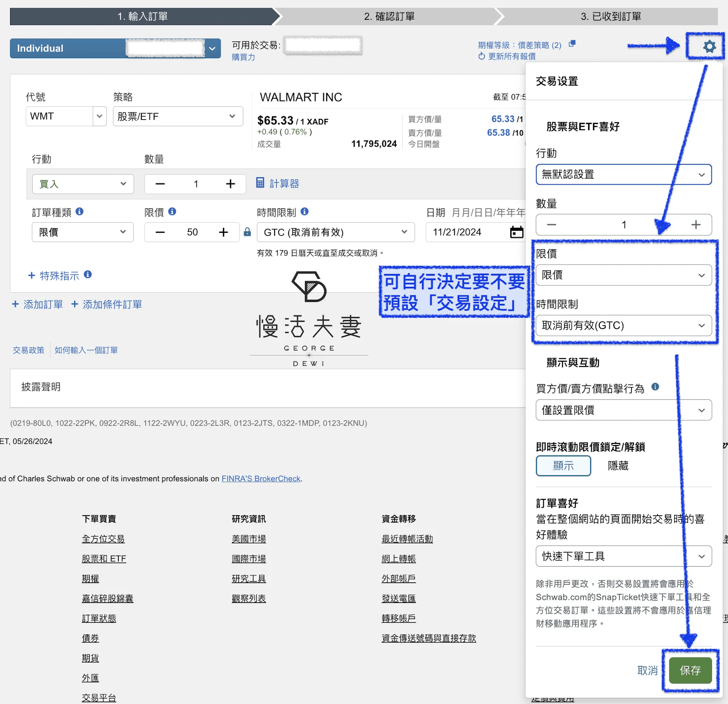Open the trade settings gear icon
728x704 pixels.
pyautogui.click(x=709, y=46)
